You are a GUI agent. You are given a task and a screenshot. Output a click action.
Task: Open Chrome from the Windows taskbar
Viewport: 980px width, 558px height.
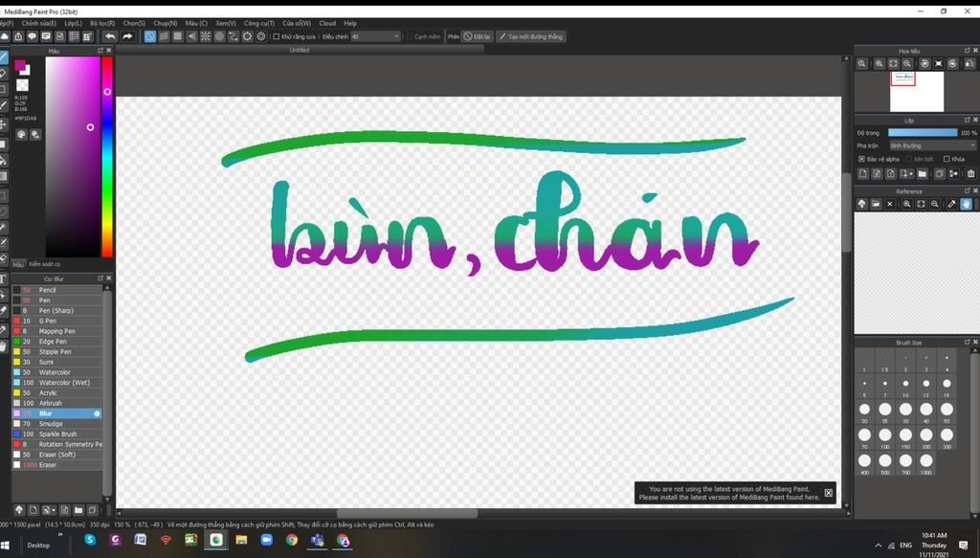click(x=292, y=540)
